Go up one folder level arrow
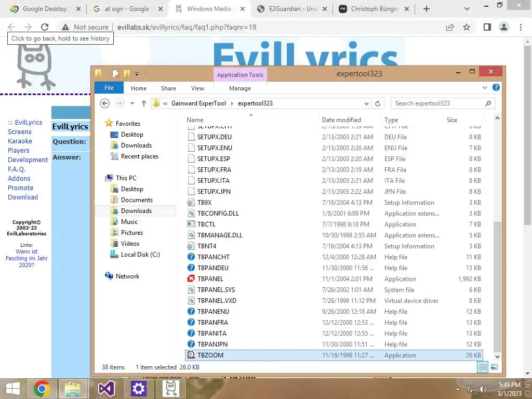The image size is (532, 399). click(144, 103)
